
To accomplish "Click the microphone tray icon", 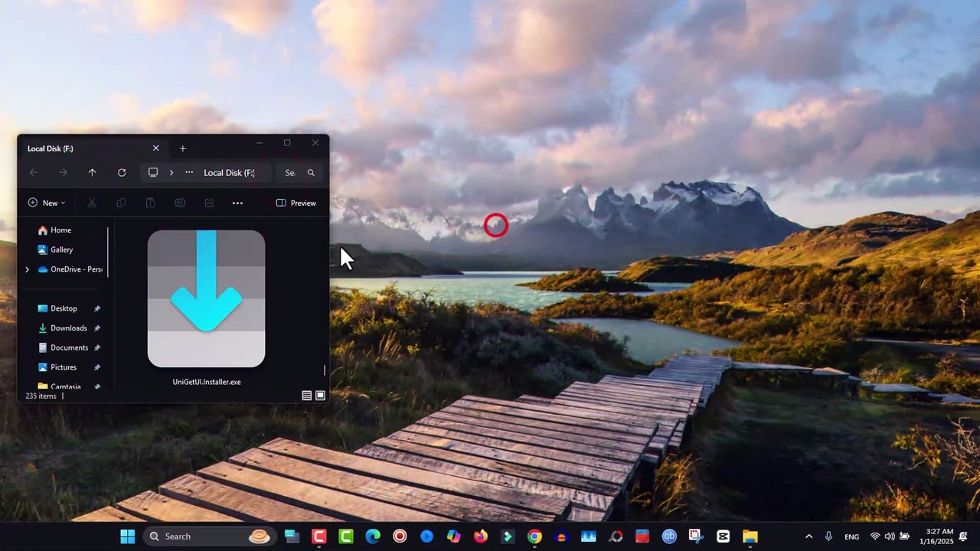I will pyautogui.click(x=828, y=536).
